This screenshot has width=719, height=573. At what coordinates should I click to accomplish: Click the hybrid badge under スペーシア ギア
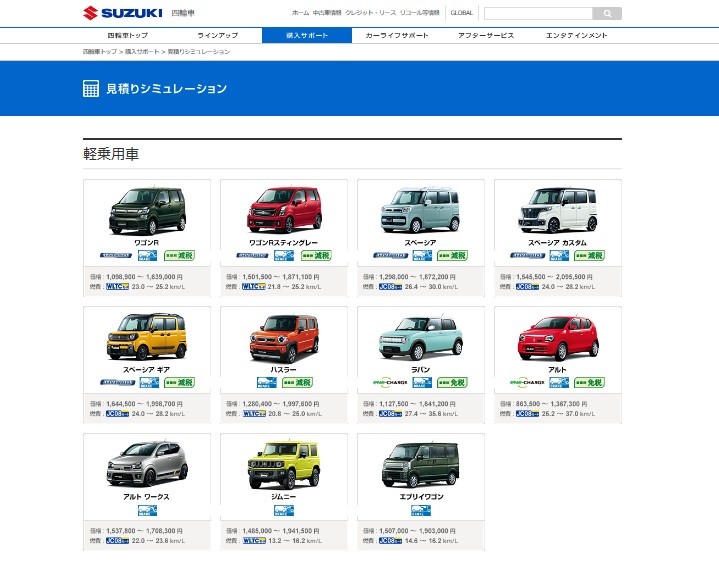coord(117,383)
